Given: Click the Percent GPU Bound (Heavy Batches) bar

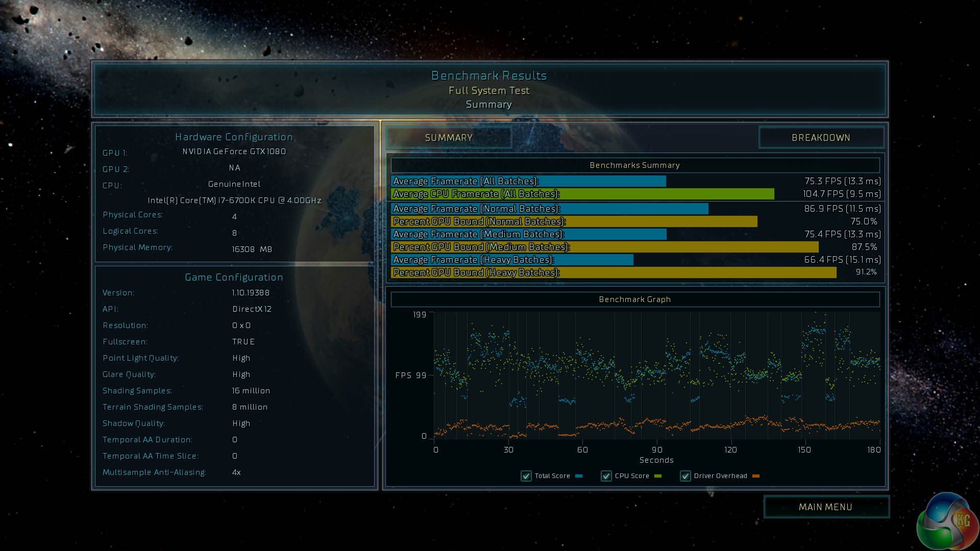Looking at the screenshot, I should [x=614, y=272].
